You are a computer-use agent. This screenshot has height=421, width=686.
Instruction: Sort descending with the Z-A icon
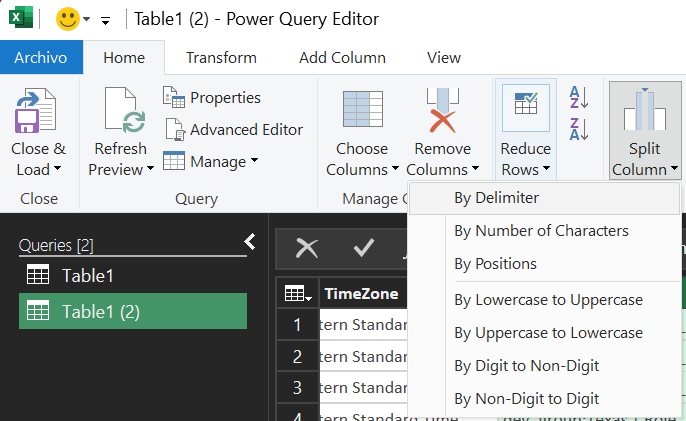(578, 130)
